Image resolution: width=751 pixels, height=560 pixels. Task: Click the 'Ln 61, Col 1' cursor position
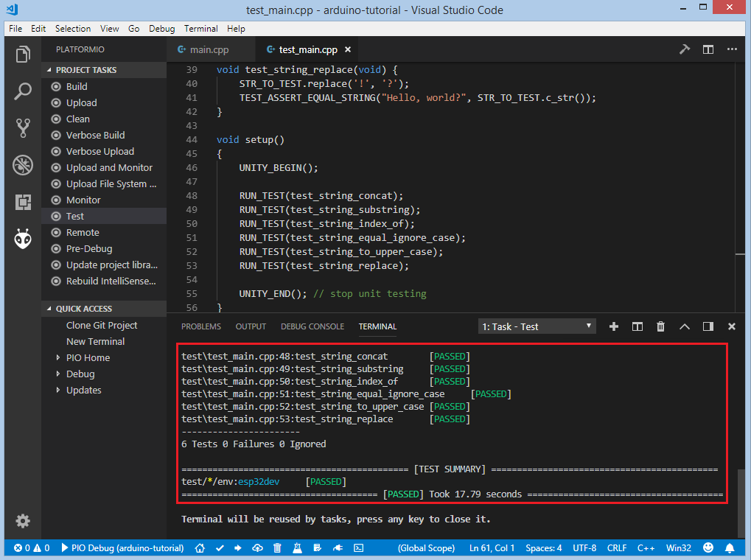pos(492,548)
